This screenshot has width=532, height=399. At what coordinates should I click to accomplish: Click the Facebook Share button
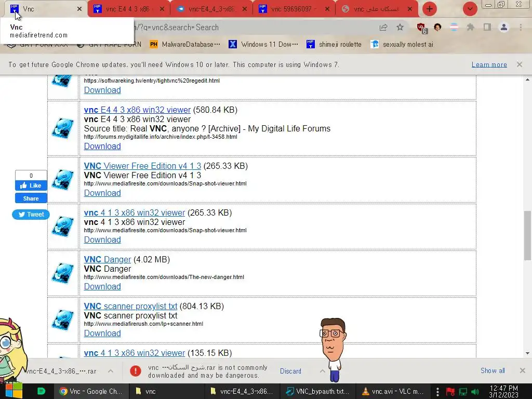tap(31, 198)
